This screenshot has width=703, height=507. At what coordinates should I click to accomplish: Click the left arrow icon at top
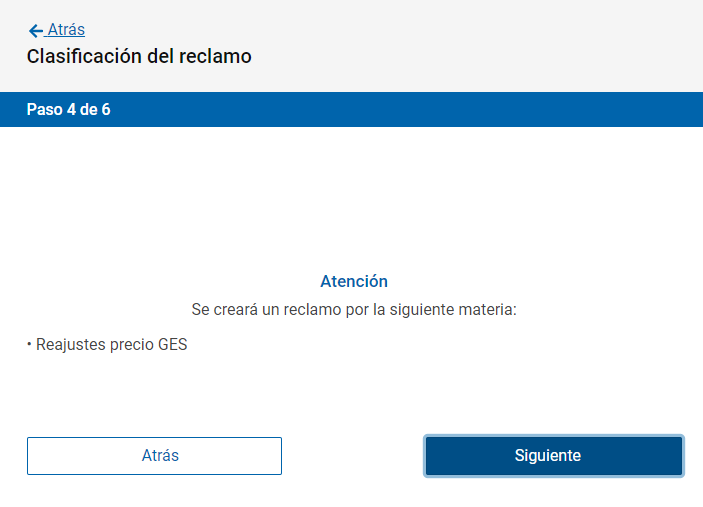(36, 31)
